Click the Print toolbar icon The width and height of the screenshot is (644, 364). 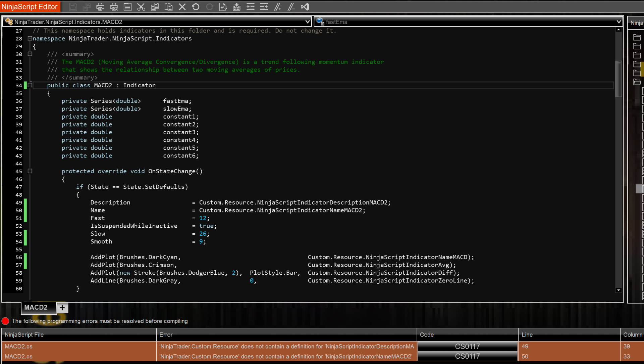pyautogui.click(x=100, y=7)
